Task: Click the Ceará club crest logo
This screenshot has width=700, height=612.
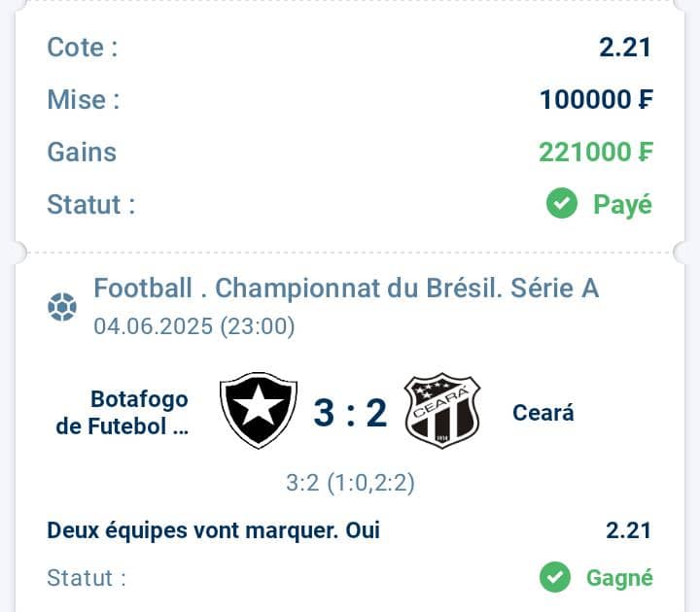Action: pyautogui.click(x=442, y=410)
